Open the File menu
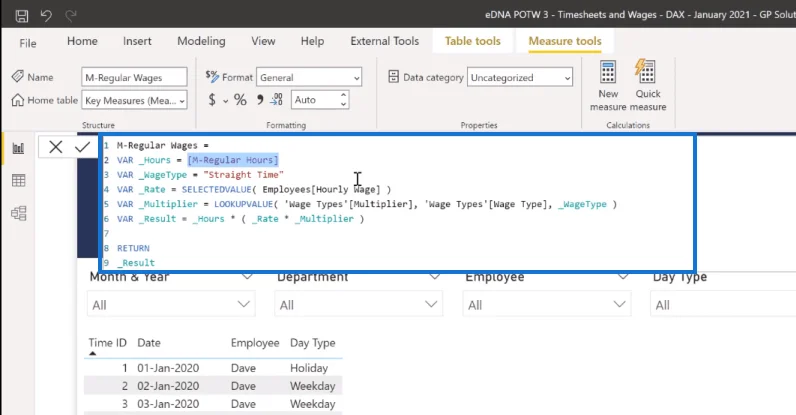The image size is (796, 415). coord(28,43)
